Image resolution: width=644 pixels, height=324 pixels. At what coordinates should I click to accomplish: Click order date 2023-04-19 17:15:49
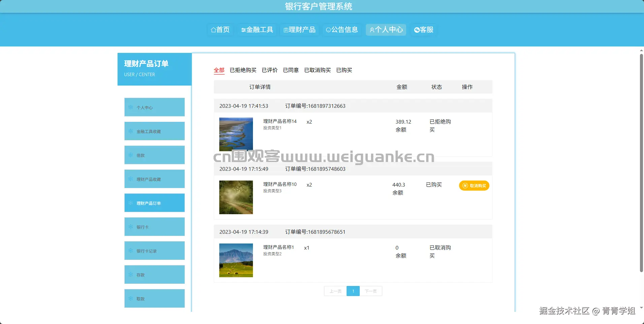pyautogui.click(x=244, y=169)
